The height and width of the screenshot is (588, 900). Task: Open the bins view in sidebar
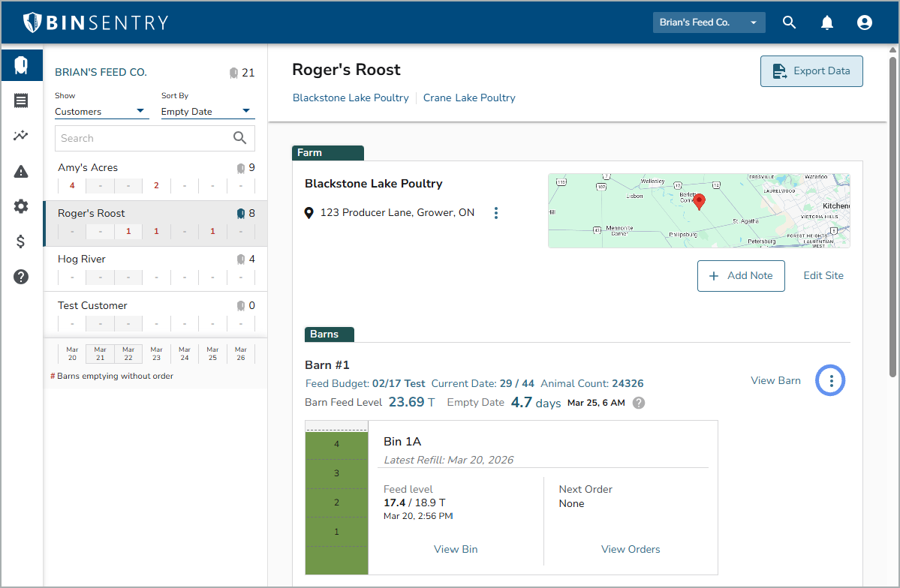(x=21, y=65)
